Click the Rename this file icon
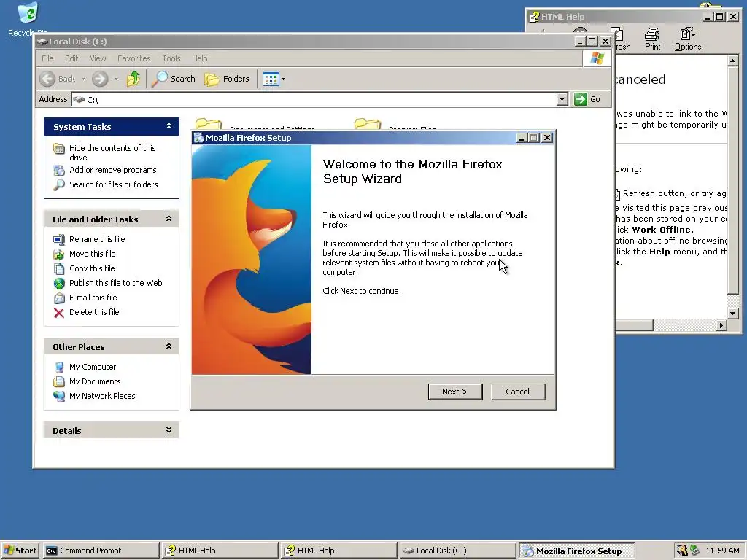The height and width of the screenshot is (560, 747). 59,239
